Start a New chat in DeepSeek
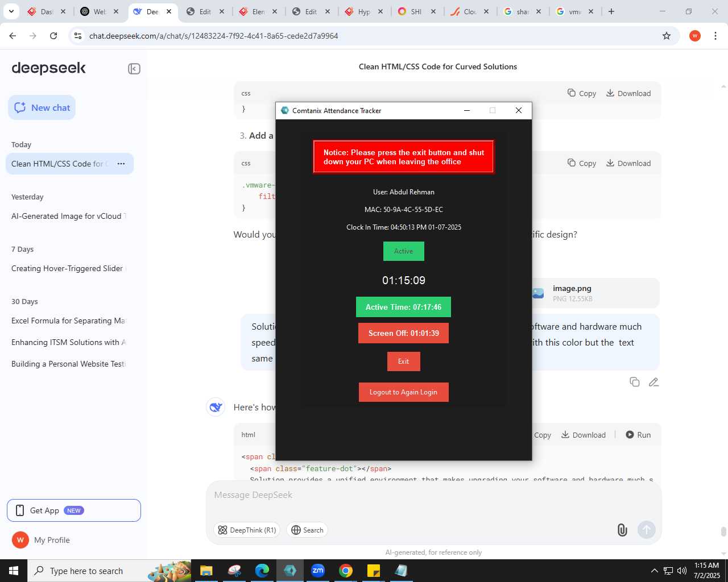Image resolution: width=728 pixels, height=582 pixels. tap(42, 107)
